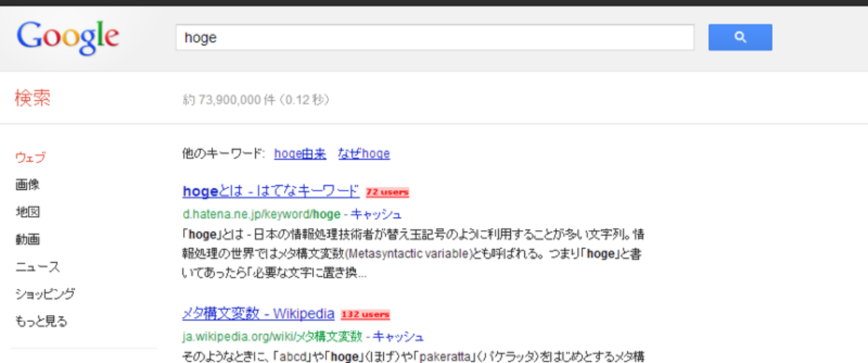Switch to ニュース news results

click(x=37, y=267)
